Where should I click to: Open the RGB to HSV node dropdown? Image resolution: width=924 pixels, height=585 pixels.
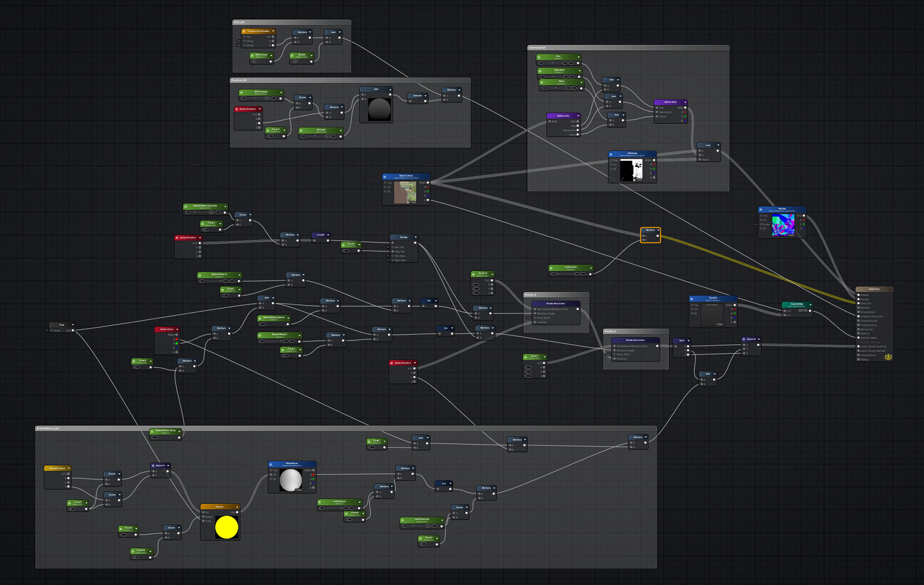578,116
